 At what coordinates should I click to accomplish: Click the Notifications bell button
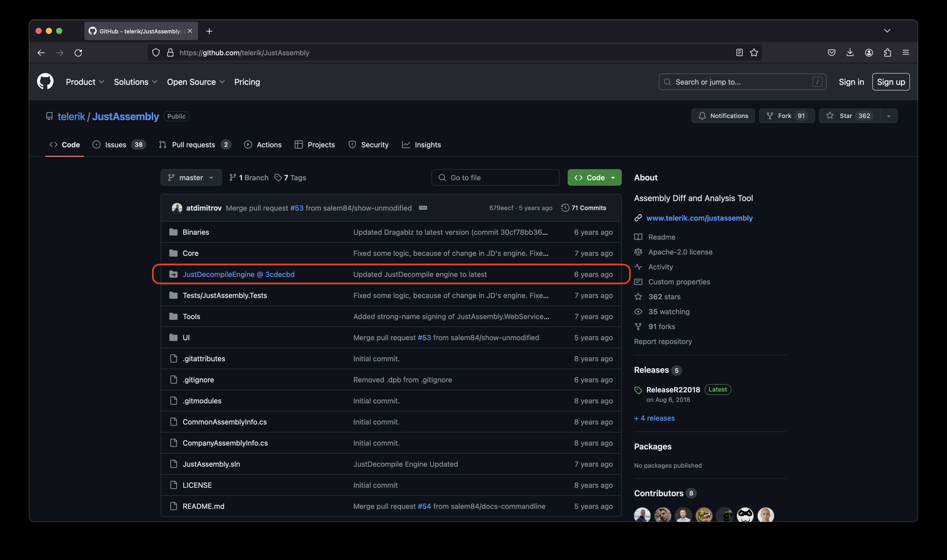[723, 116]
